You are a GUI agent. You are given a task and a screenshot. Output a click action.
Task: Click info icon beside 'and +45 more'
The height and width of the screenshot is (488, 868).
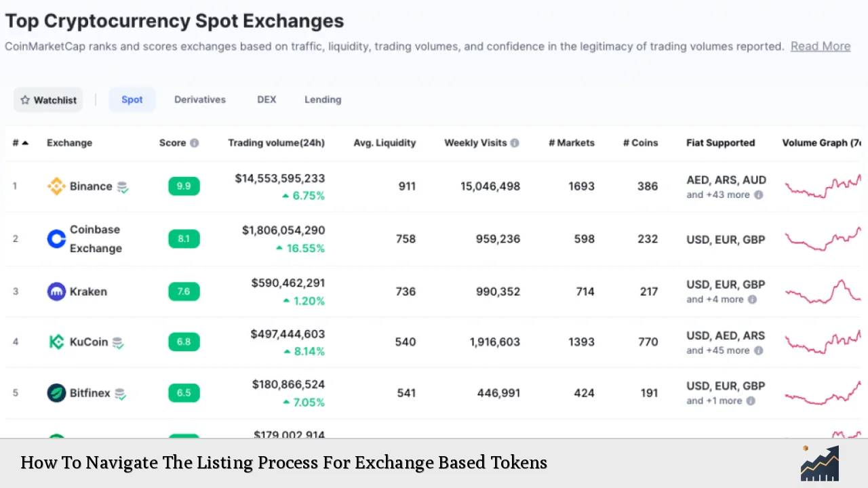click(759, 350)
